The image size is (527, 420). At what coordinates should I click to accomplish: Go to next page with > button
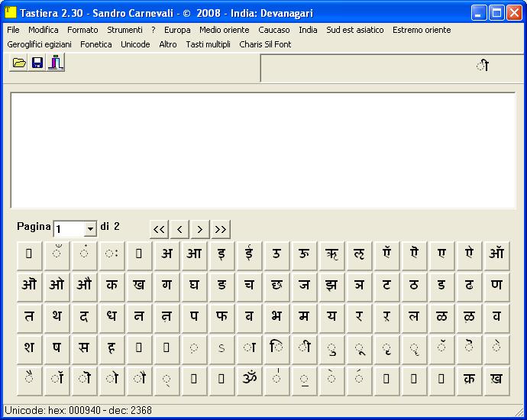[x=200, y=230]
